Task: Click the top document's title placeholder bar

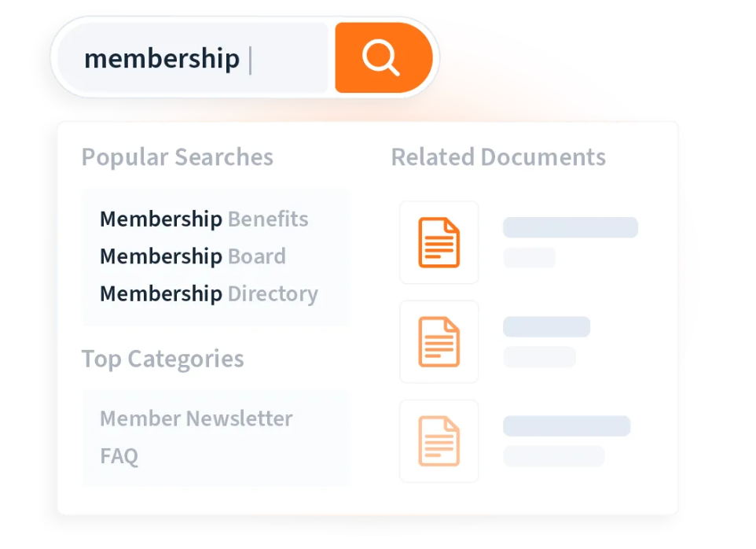Action: click(570, 227)
